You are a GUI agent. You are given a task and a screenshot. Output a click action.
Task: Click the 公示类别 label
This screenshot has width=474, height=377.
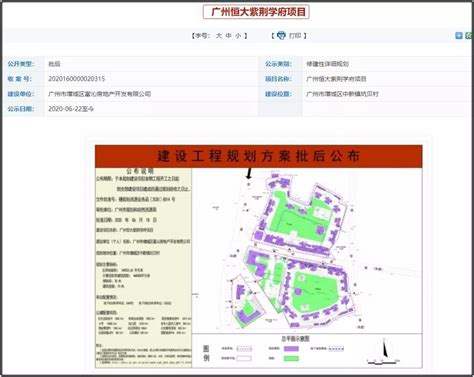[x=278, y=64]
